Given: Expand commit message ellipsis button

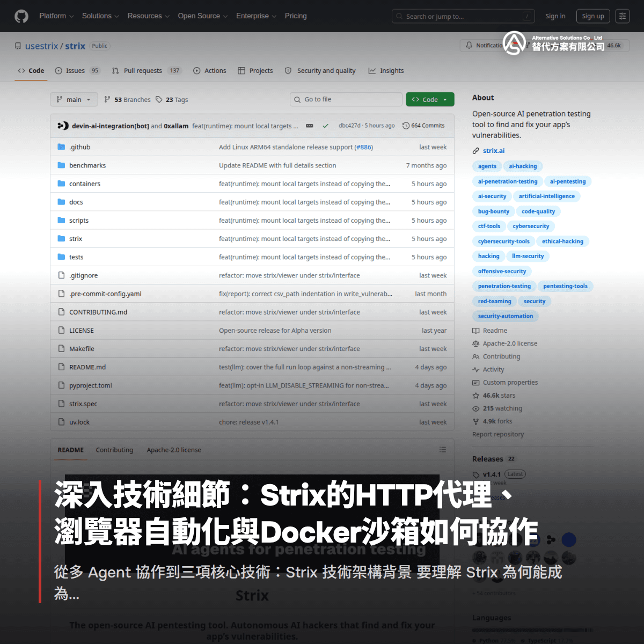Looking at the screenshot, I should (x=310, y=126).
